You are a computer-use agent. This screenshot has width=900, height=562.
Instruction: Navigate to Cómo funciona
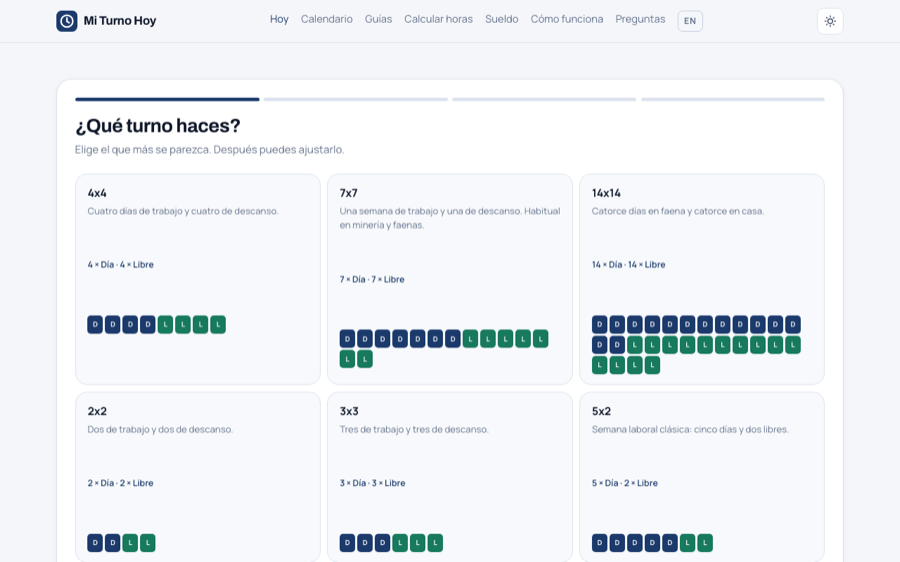(x=567, y=20)
